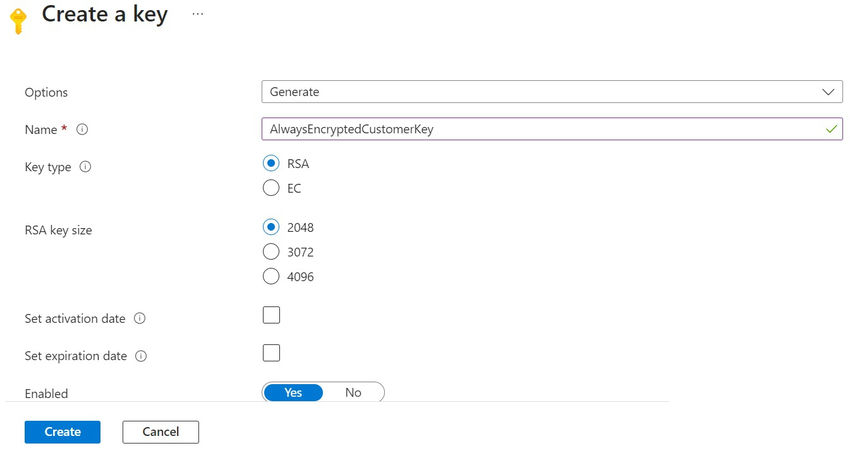Click into the Name text field
Screen dimensions: 850x453
click(x=540, y=129)
